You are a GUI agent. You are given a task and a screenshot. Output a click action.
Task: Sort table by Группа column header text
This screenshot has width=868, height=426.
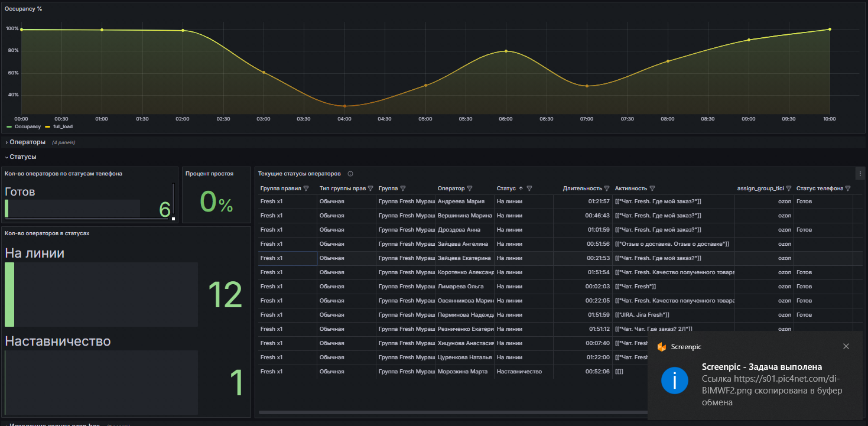388,188
